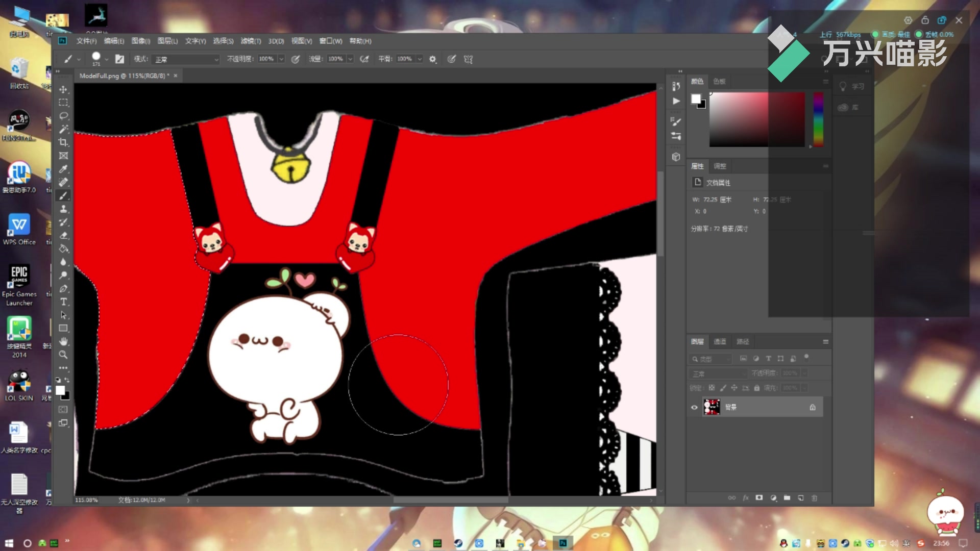Viewport: 980px width, 551px height.
Task: Select the Move tool
Action: coord(63,89)
